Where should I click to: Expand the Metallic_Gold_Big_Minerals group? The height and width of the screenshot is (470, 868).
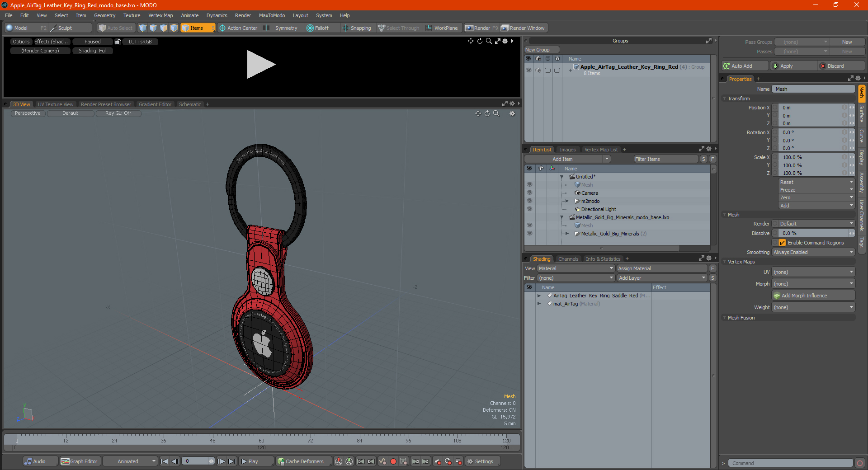point(567,234)
